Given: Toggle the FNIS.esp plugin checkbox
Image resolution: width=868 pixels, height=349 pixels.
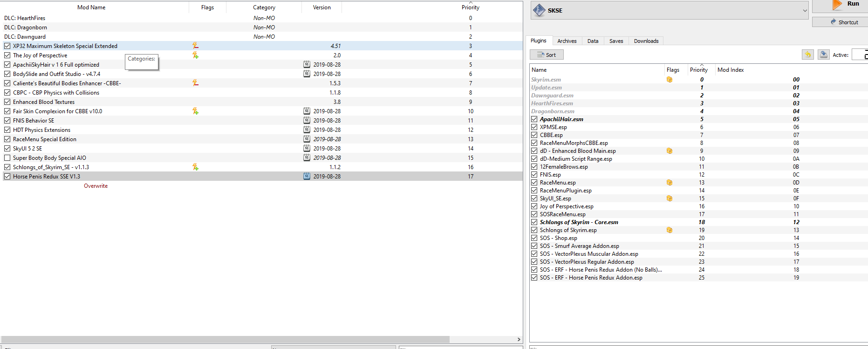Looking at the screenshot, I should (534, 175).
